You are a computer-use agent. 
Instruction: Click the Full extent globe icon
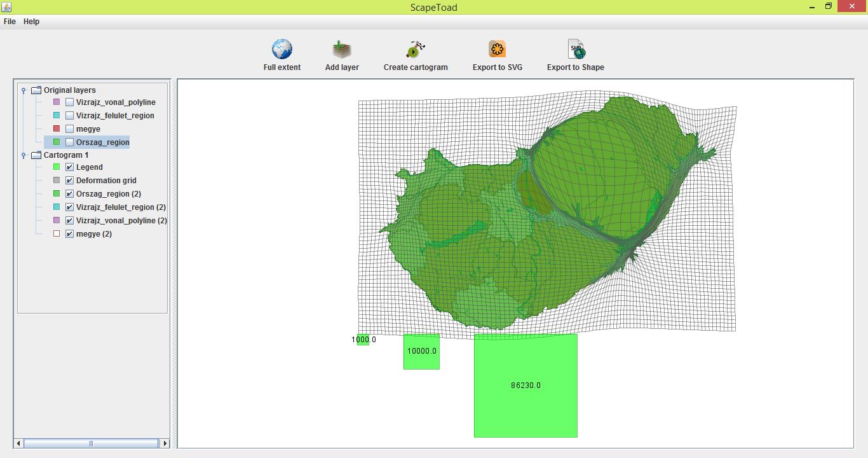pyautogui.click(x=282, y=49)
